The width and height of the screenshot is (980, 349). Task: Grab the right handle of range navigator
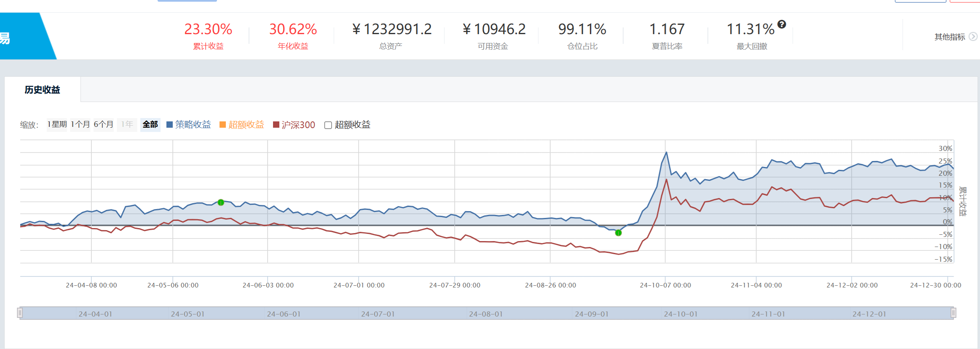(953, 313)
